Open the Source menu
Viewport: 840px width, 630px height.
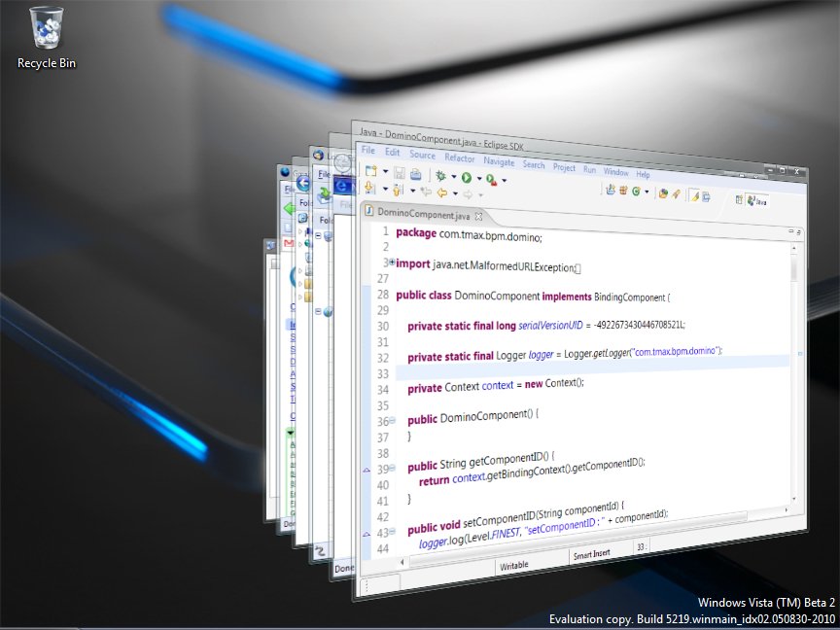pos(422,155)
